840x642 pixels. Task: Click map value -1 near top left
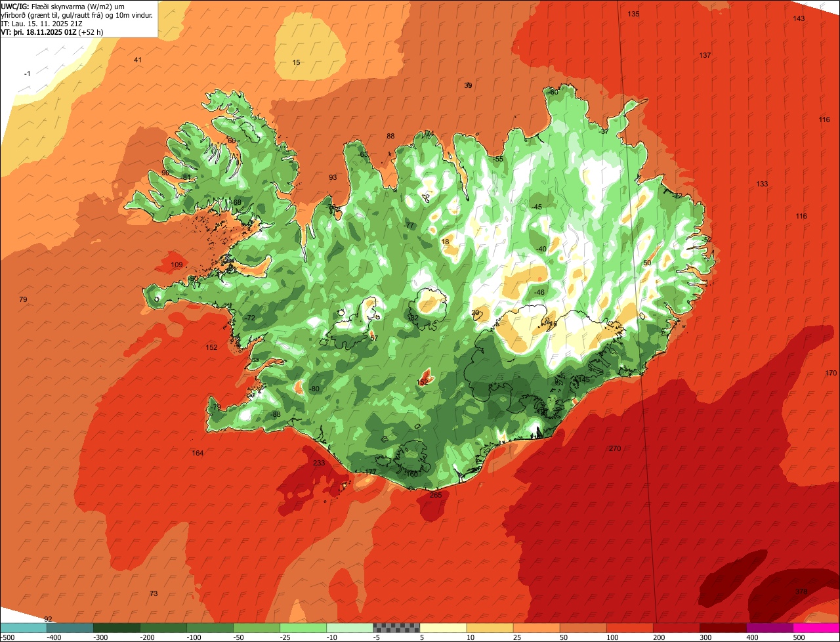tap(27, 74)
